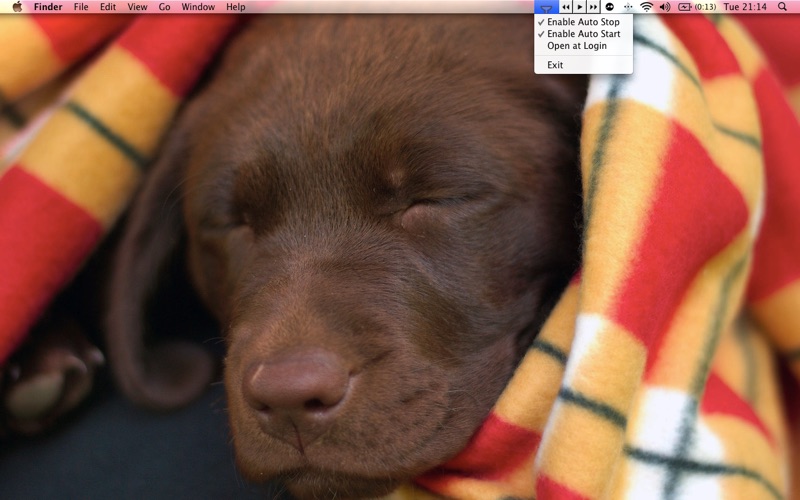The height and width of the screenshot is (500, 800).
Task: Start playback with the play icon
Action: 580,7
